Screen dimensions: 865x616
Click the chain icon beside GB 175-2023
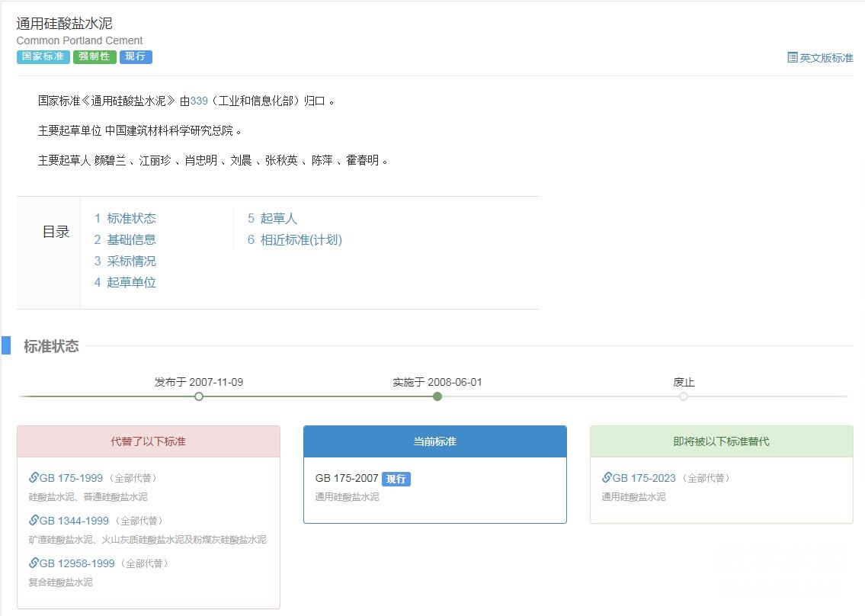tap(607, 477)
